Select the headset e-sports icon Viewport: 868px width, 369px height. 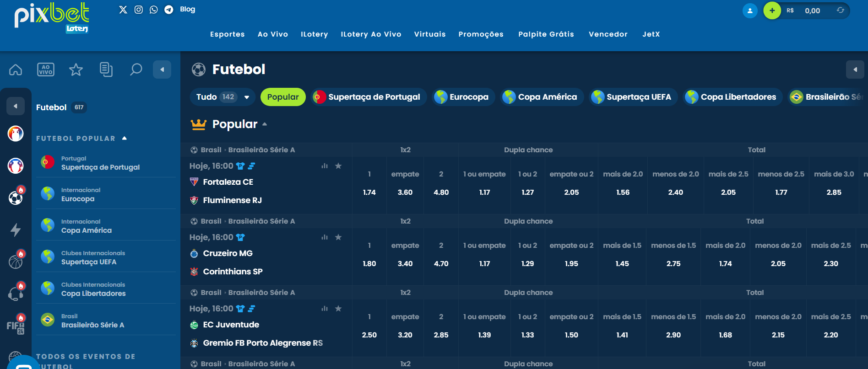point(16,293)
